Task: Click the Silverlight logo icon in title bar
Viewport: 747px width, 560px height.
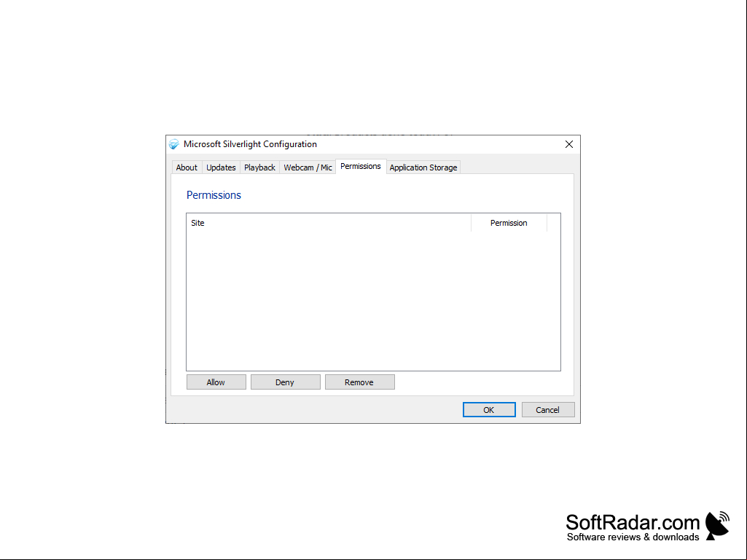Action: pyautogui.click(x=174, y=144)
